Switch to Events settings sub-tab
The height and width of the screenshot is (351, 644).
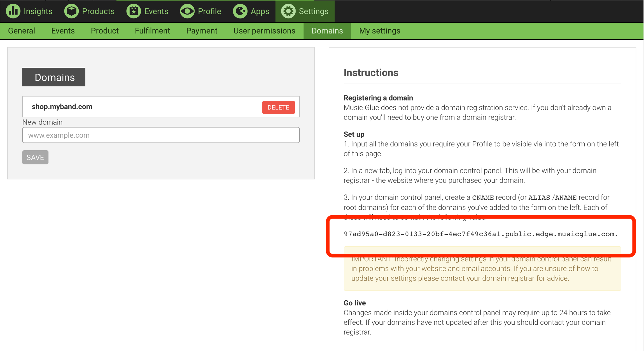[x=63, y=31]
